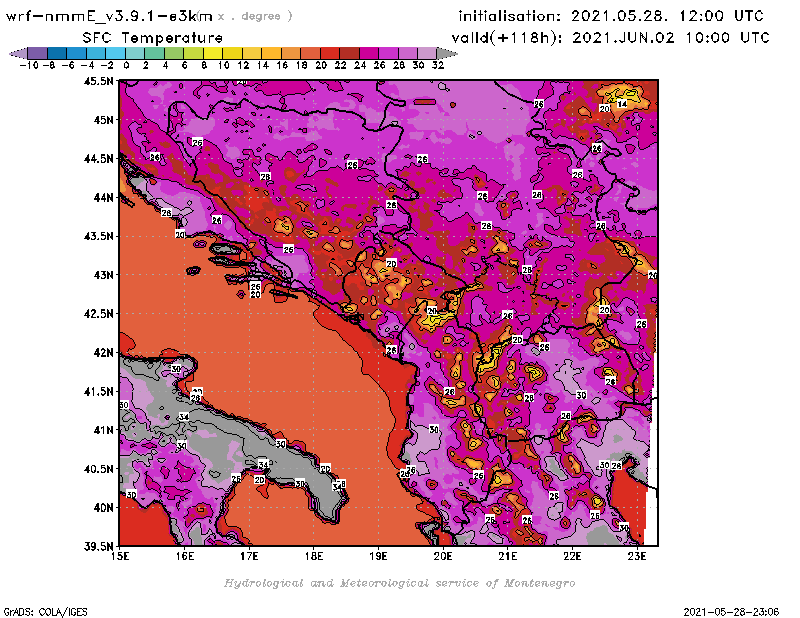This screenshot has width=800, height=618.
Task: Click the latitude label 43.5N
Action: (99, 236)
